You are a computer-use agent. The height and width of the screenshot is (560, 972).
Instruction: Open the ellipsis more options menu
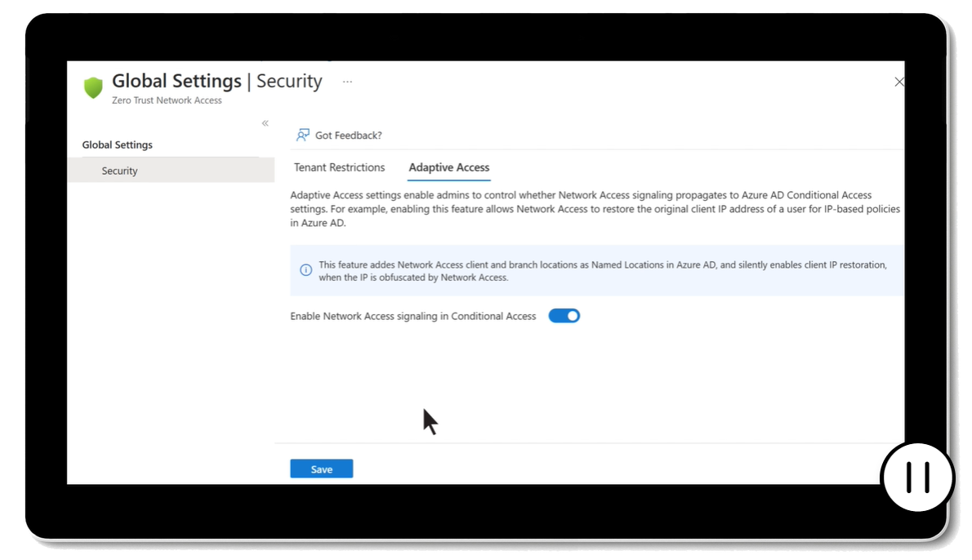point(347,82)
